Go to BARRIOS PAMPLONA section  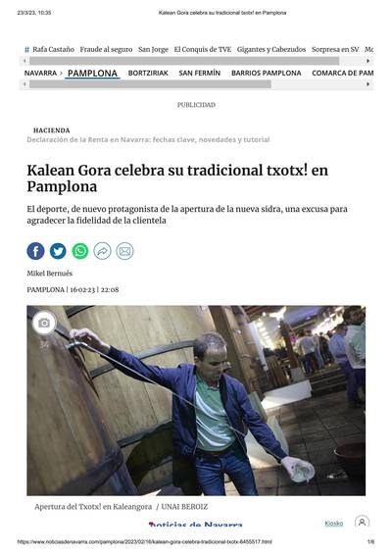pos(266,73)
